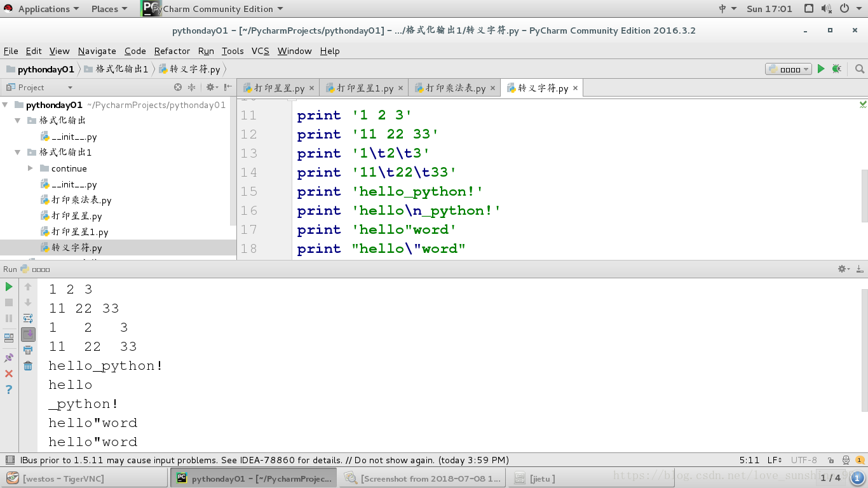Print the Run console output

click(x=28, y=350)
